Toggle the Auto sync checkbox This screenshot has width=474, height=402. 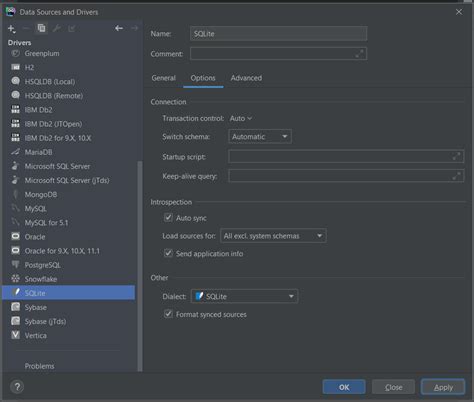coord(168,218)
